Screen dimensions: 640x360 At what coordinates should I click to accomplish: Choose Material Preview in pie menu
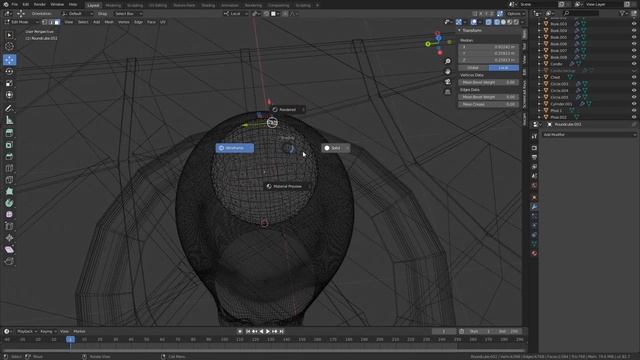pos(287,186)
